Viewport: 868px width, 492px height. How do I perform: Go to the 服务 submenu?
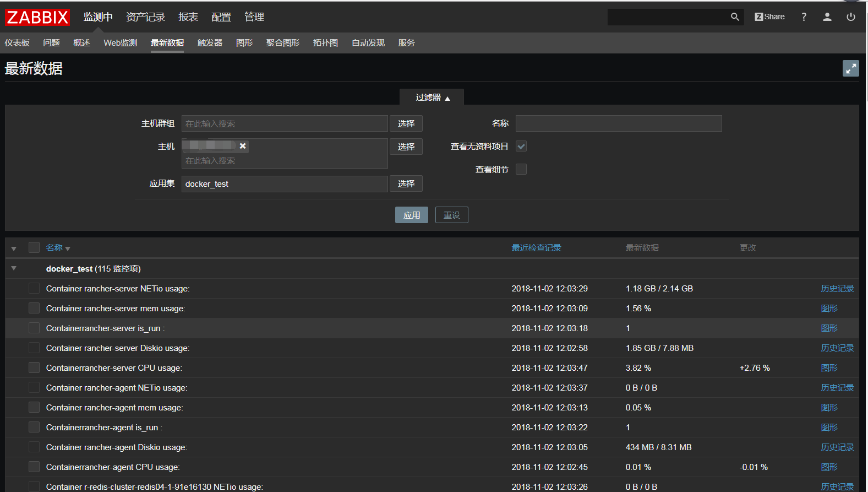click(406, 43)
